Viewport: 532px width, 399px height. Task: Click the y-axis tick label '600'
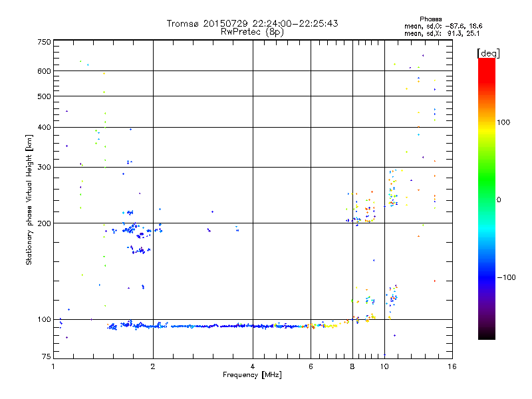coord(44,71)
